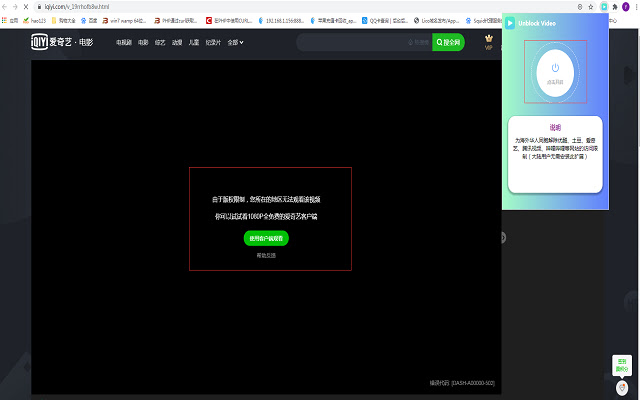Open the red C icon PHP CURL bookmark
The width and height of the screenshot is (640, 400).
229,20
